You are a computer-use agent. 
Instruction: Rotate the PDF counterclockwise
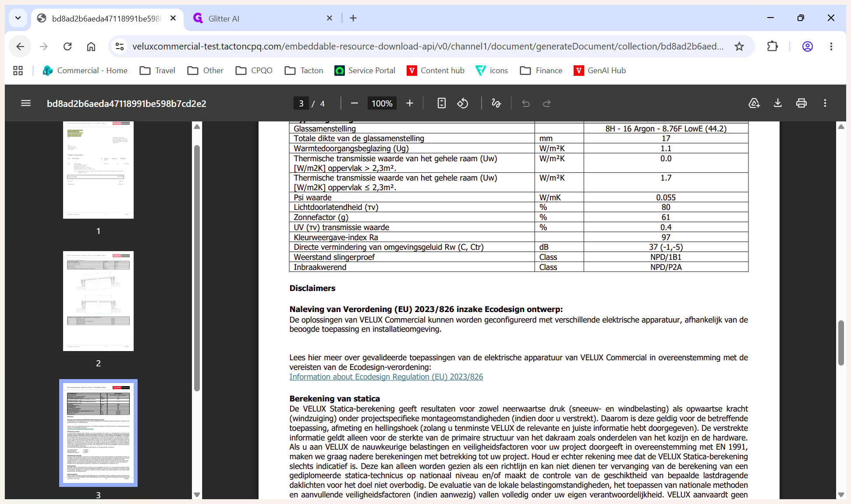[x=463, y=103]
